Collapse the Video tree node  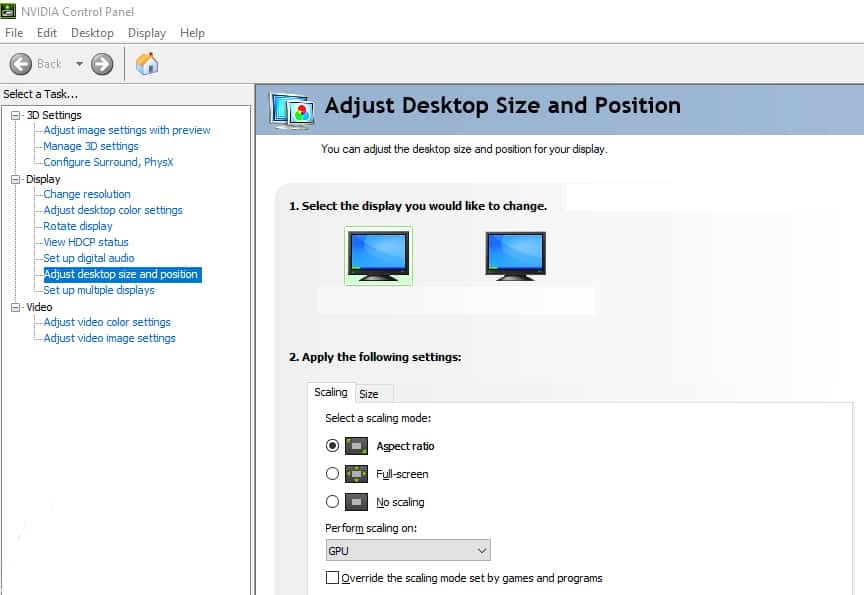pyautogui.click(x=16, y=307)
